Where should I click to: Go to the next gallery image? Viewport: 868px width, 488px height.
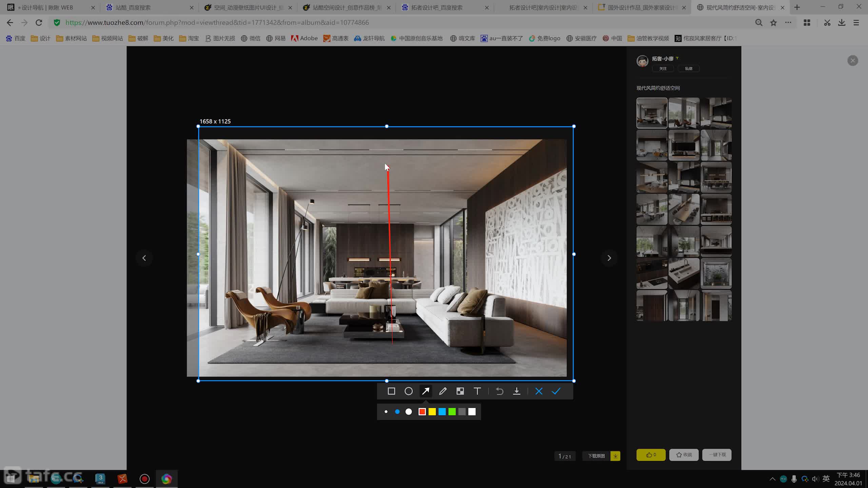pyautogui.click(x=609, y=258)
